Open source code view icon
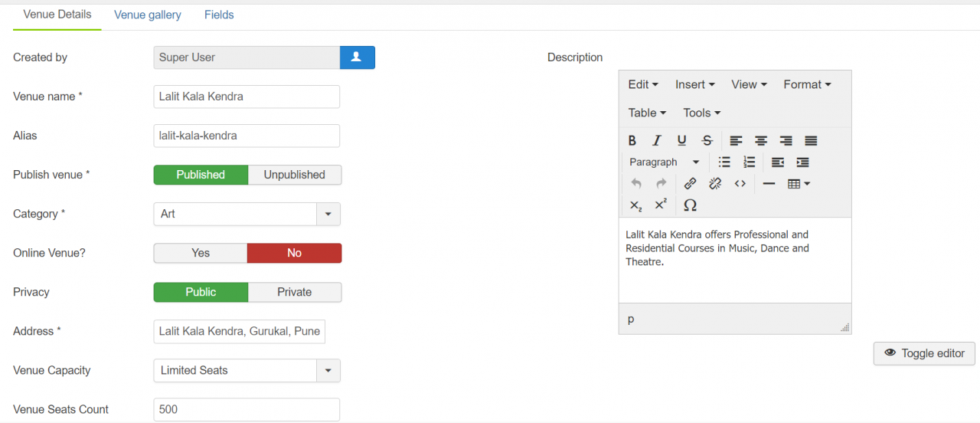The image size is (980, 423). pyautogui.click(x=740, y=184)
